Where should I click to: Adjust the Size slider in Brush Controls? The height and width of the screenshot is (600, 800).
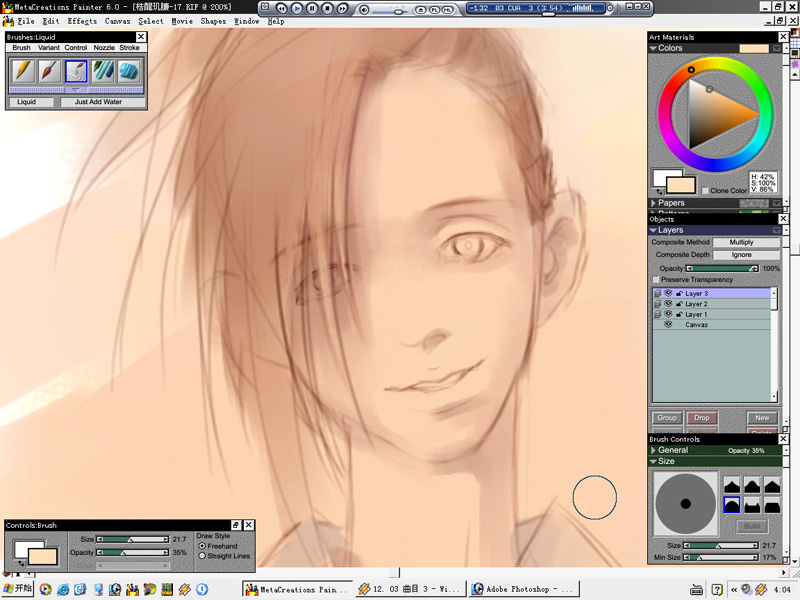[721, 545]
